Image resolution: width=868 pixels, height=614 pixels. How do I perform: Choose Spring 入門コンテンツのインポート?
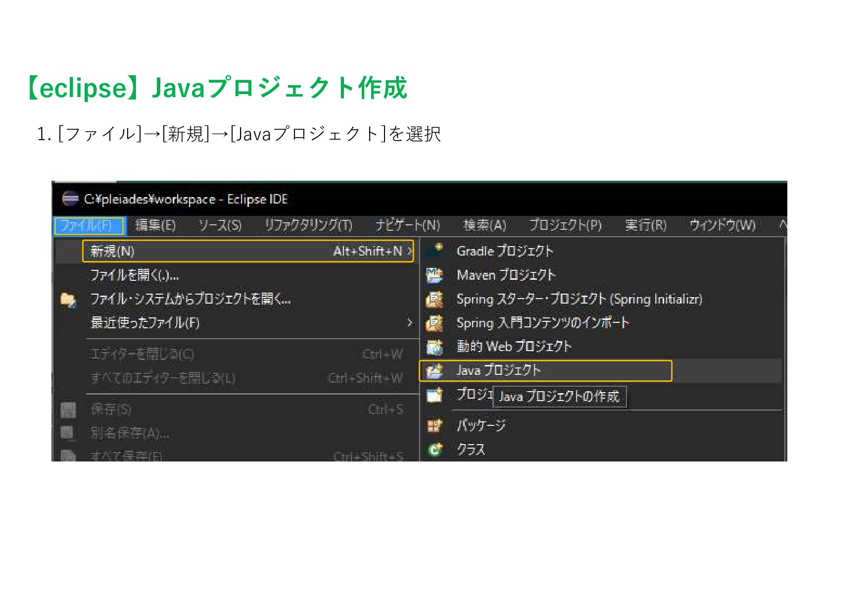point(543,323)
